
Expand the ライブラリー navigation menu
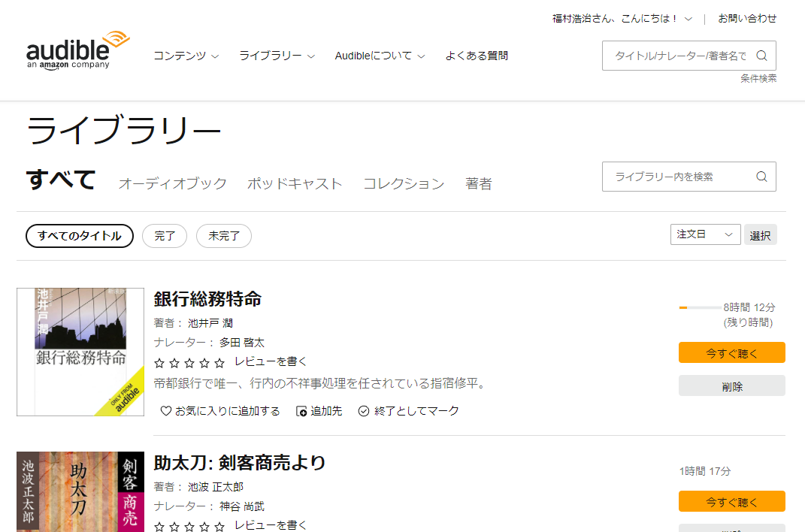pyautogui.click(x=277, y=56)
